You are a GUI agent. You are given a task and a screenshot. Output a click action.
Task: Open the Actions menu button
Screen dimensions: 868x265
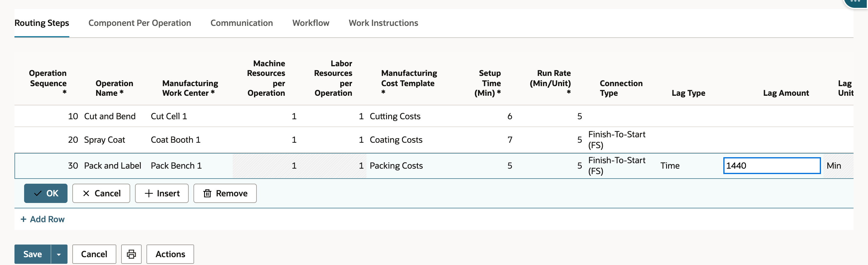point(170,254)
